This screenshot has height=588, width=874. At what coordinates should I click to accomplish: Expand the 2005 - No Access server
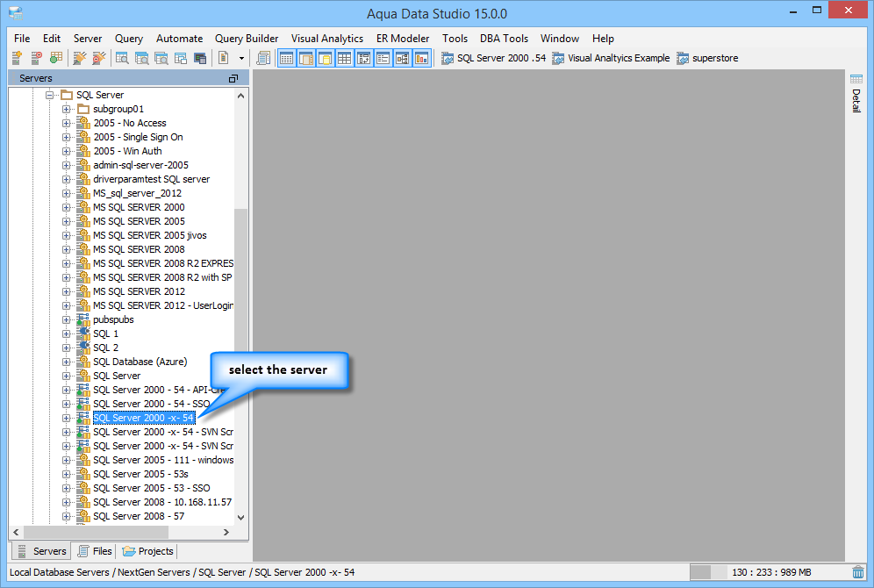[67, 123]
